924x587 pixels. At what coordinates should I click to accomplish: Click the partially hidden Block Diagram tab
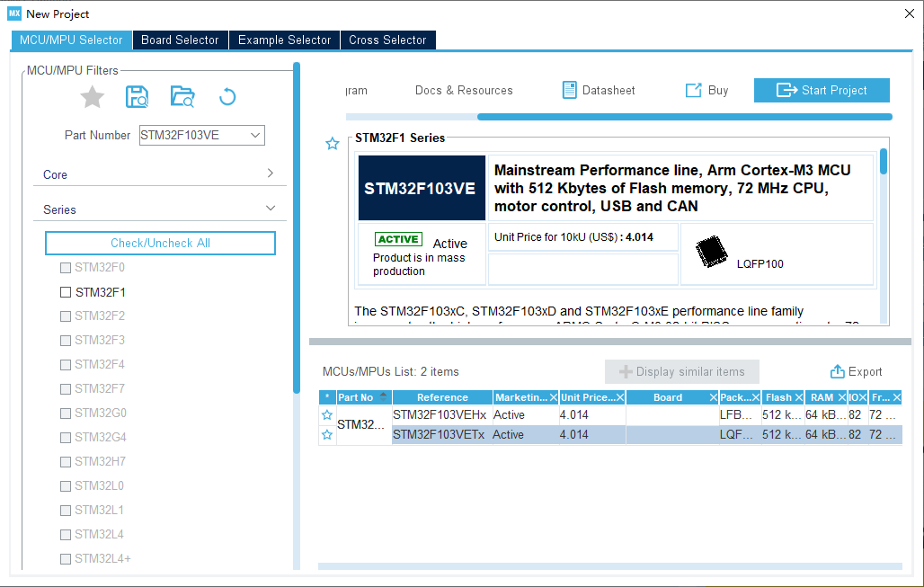pos(356,90)
